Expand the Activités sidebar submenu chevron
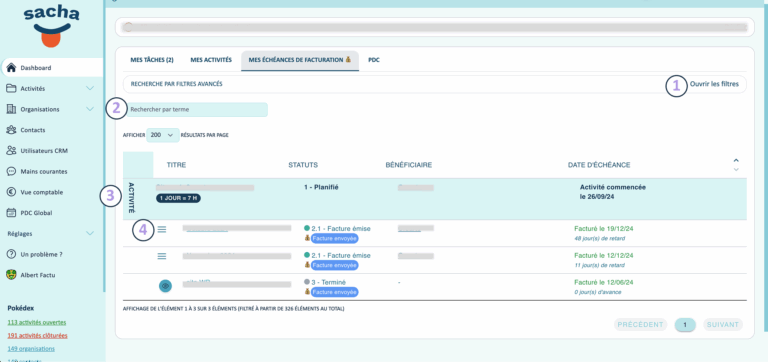This screenshot has width=768, height=362. point(90,89)
